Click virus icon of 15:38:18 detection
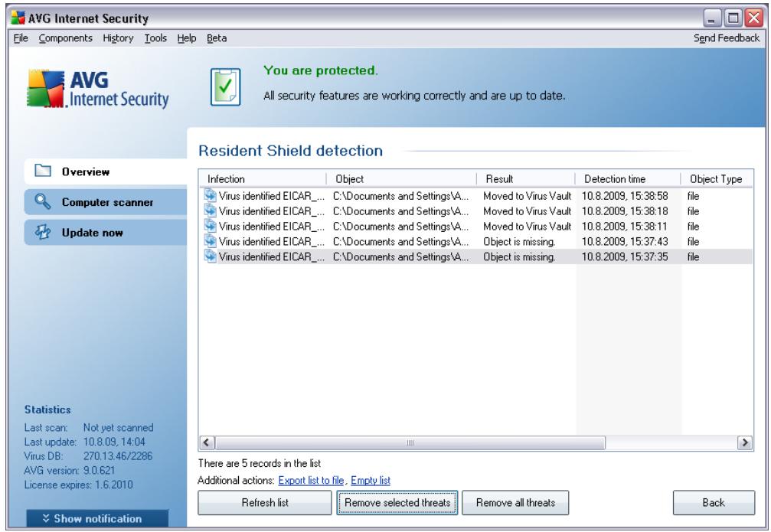This screenshot has width=771, height=532. pos(211,211)
